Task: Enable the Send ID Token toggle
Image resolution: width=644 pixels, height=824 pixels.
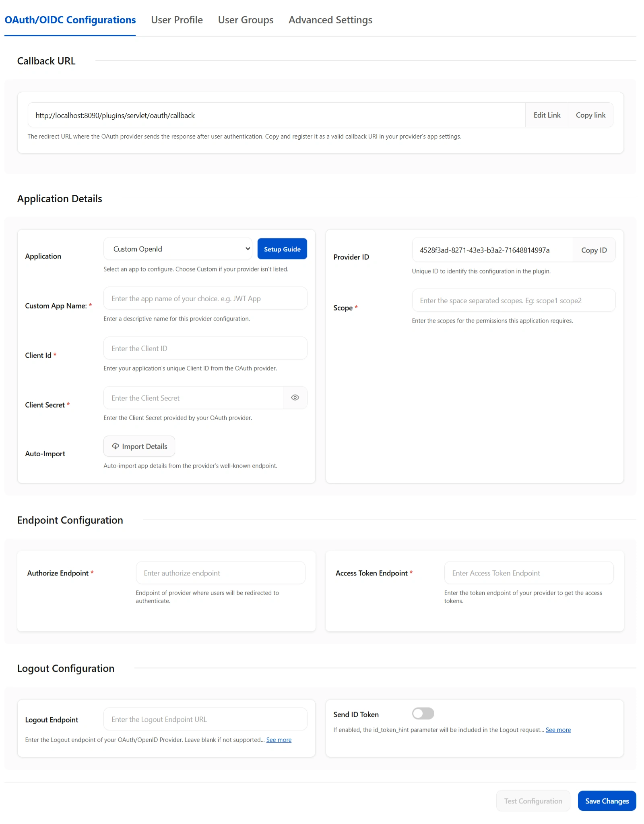Action: pos(424,714)
